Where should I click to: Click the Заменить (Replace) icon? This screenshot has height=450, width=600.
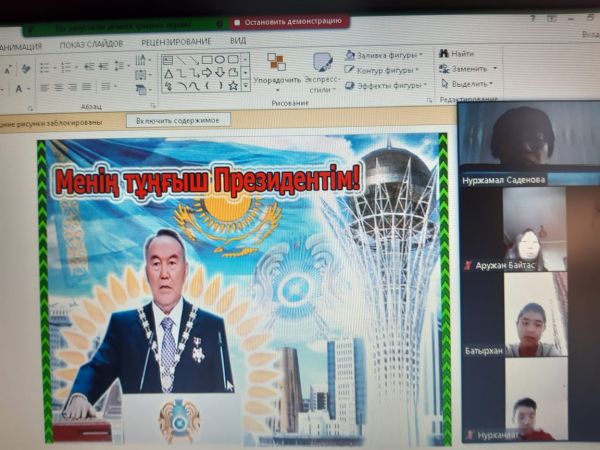[443, 69]
